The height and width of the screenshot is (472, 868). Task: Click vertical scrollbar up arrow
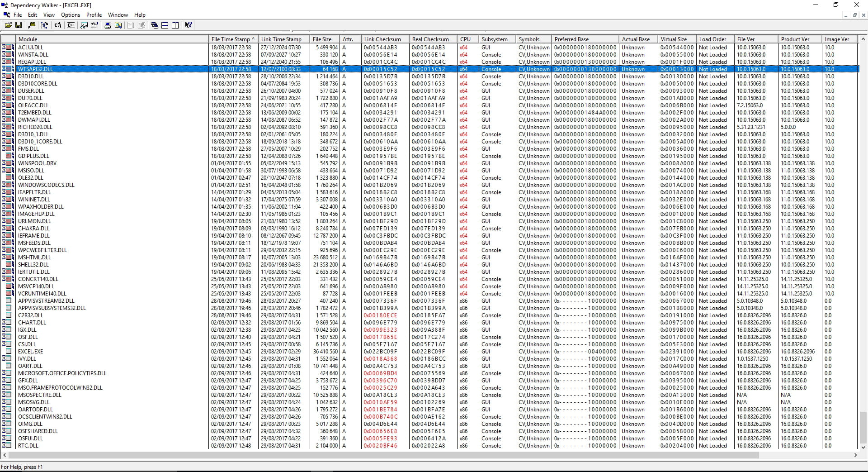863,39
